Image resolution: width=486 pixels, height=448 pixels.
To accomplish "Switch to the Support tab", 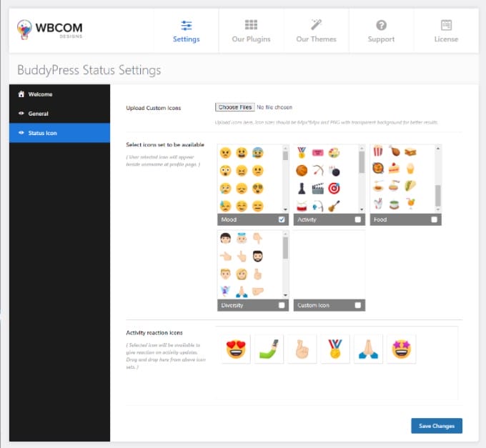I will 381,31.
